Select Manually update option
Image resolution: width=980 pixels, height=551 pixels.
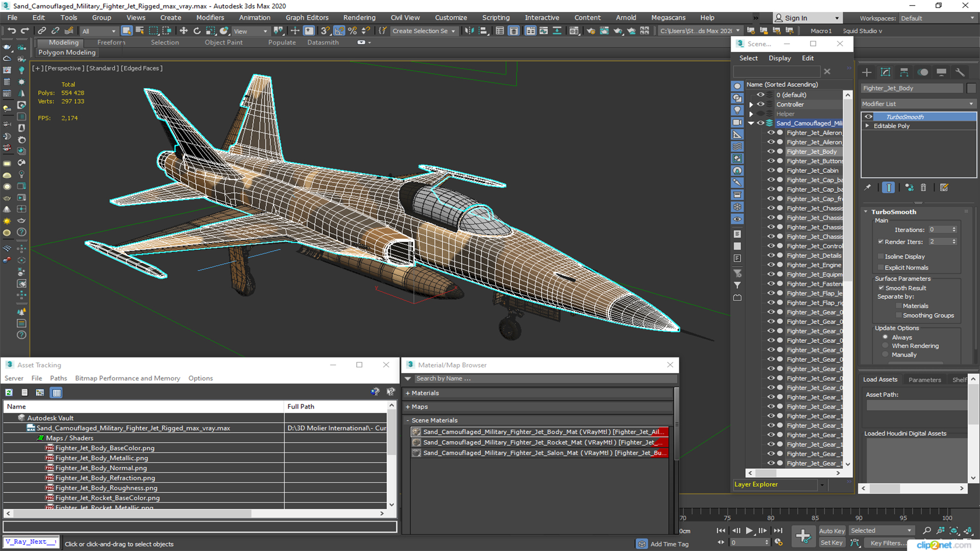[886, 355]
